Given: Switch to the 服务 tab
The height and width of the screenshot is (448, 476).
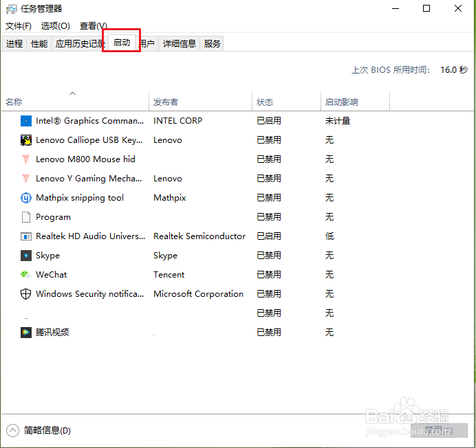Looking at the screenshot, I should [x=212, y=44].
